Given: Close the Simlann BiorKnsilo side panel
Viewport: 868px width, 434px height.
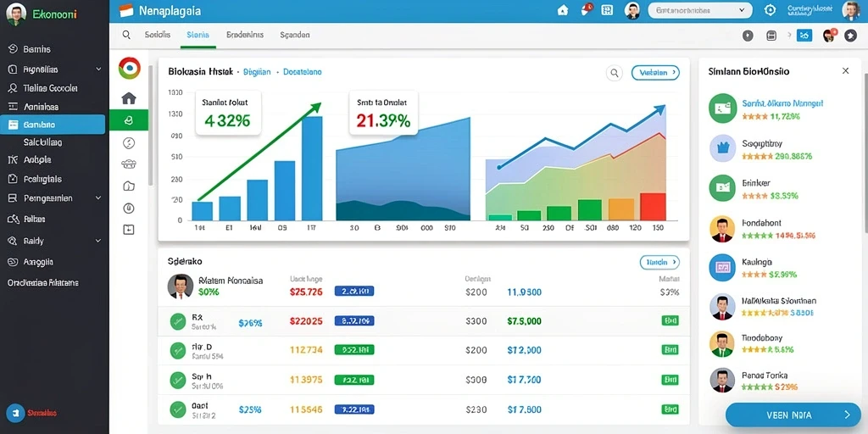Looking at the screenshot, I should pyautogui.click(x=845, y=71).
